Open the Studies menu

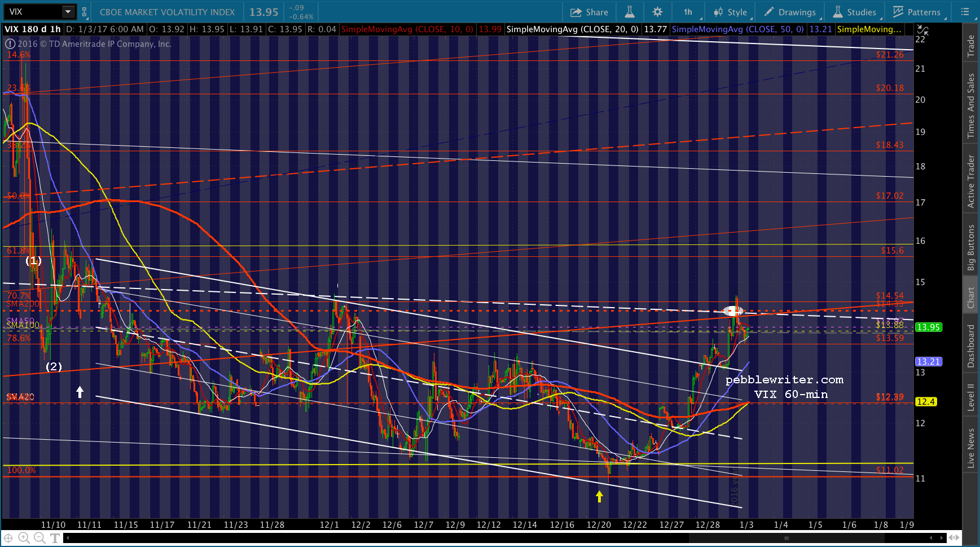click(855, 12)
